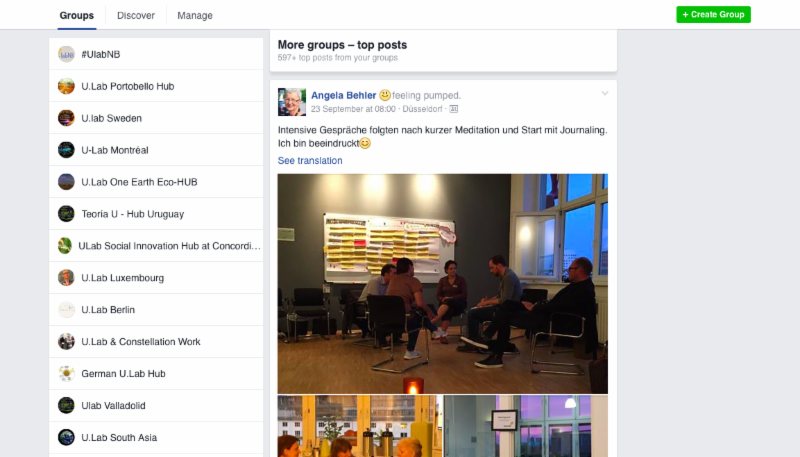Switch to the Manage tab

[x=195, y=15]
